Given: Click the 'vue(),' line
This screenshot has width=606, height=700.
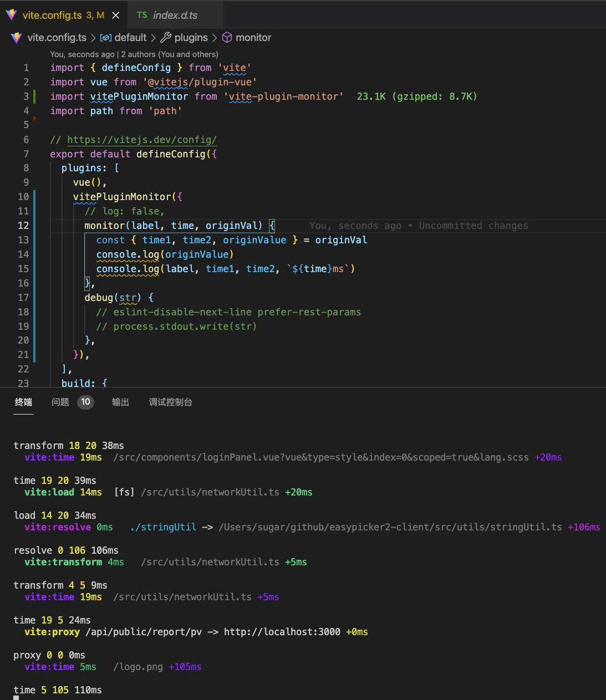Looking at the screenshot, I should click(x=90, y=182).
